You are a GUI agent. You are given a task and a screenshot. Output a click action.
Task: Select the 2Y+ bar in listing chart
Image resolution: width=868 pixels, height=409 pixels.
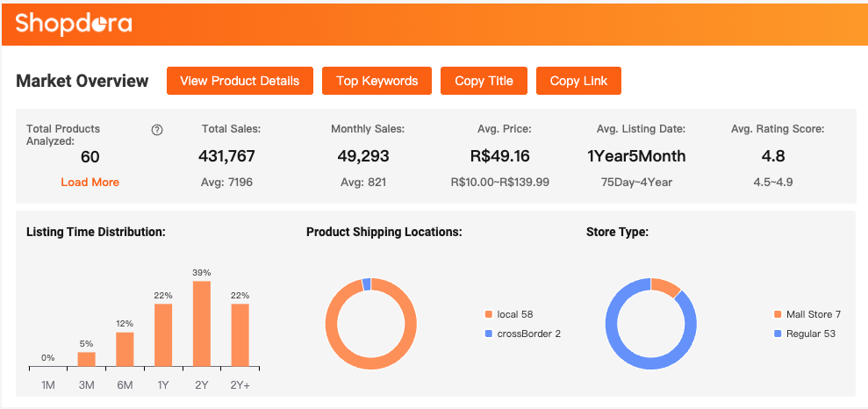tap(240, 334)
